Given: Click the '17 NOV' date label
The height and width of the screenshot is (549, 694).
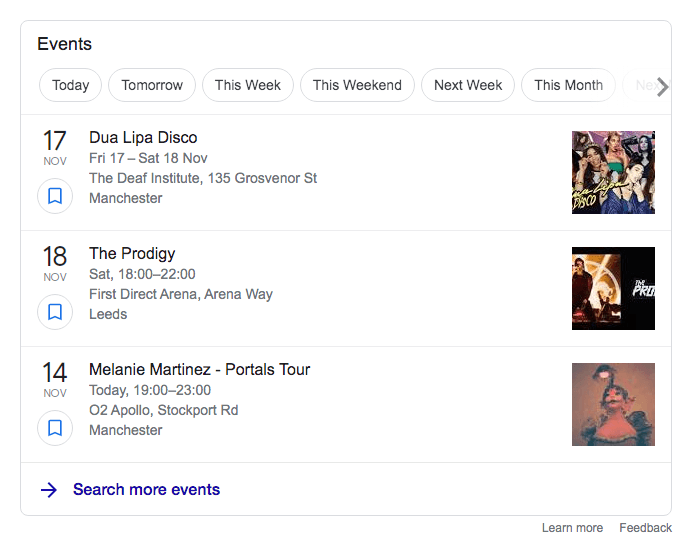Looking at the screenshot, I should [x=55, y=148].
